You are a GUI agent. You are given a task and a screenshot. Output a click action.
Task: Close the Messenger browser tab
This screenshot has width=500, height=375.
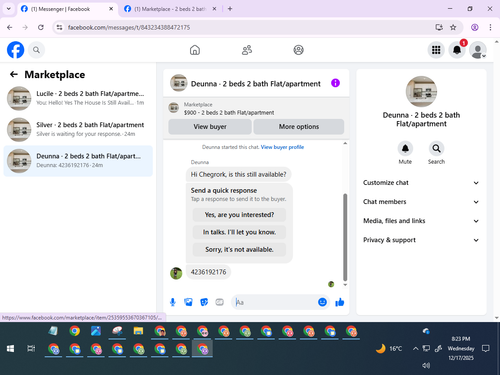(111, 9)
